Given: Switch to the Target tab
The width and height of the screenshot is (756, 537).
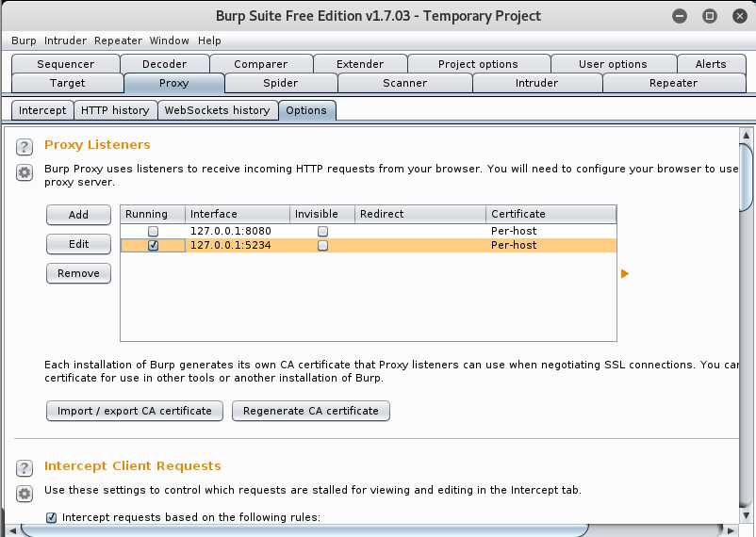Looking at the screenshot, I should coord(68,83).
